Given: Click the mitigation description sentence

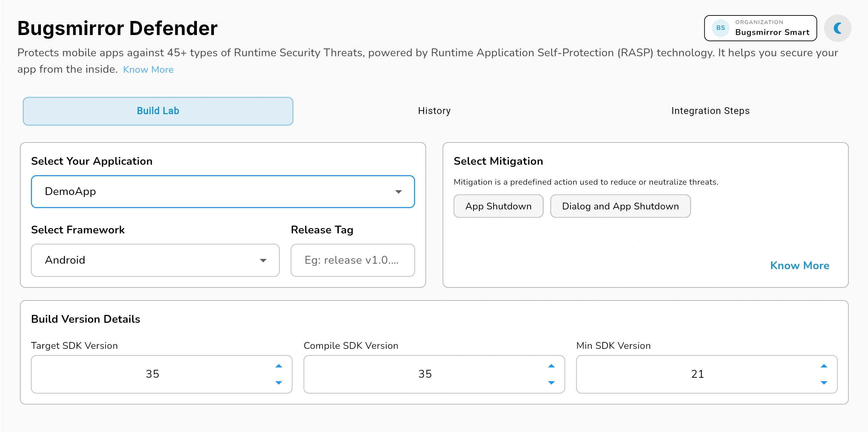Looking at the screenshot, I should click(x=586, y=182).
